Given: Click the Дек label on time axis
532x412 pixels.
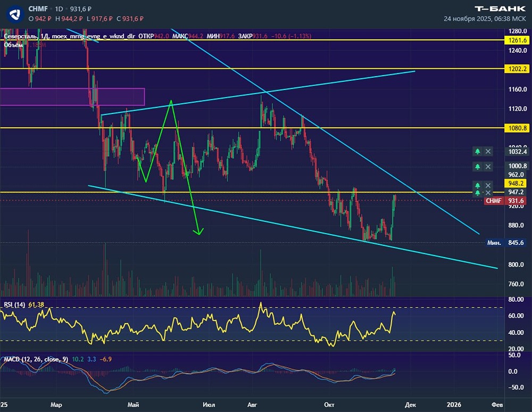Looking at the screenshot, I should [410, 405].
